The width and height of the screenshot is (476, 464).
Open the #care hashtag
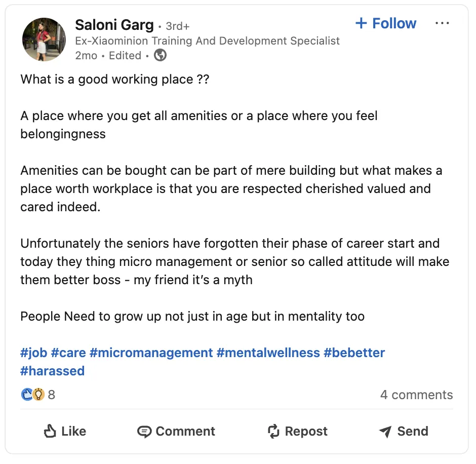[68, 353]
